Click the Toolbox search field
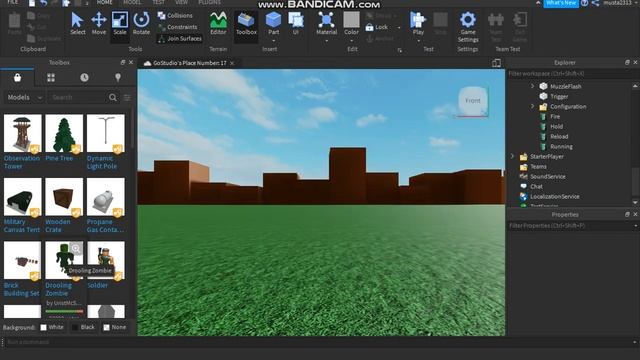This screenshot has width=640, height=360. 78,98
